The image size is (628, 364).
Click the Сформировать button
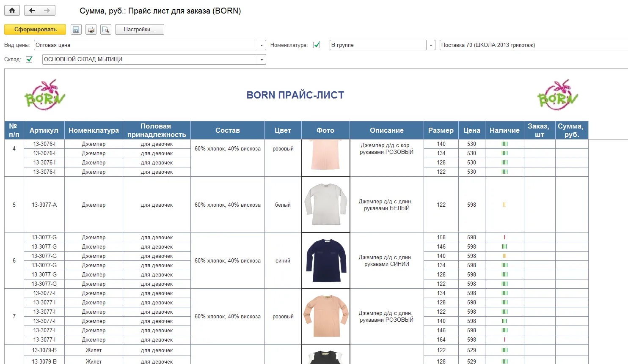click(x=35, y=29)
